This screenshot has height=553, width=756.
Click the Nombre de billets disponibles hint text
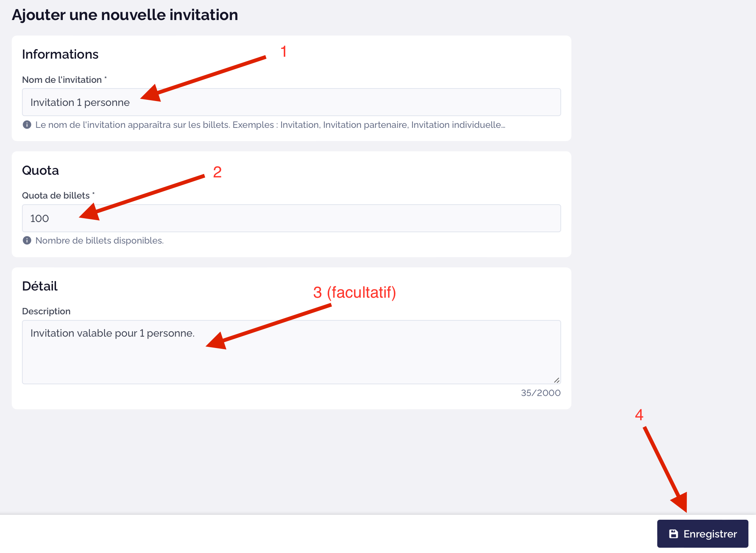tap(100, 241)
